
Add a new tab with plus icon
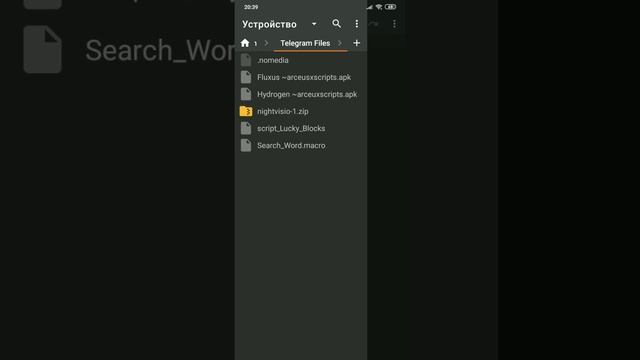pyautogui.click(x=357, y=43)
